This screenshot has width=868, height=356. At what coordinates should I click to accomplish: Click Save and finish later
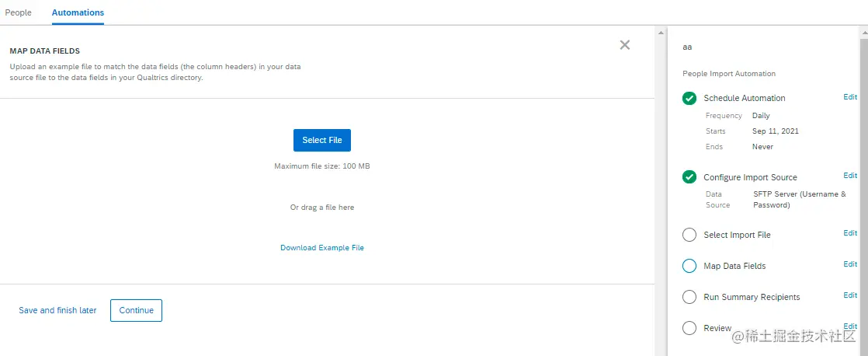tap(57, 311)
